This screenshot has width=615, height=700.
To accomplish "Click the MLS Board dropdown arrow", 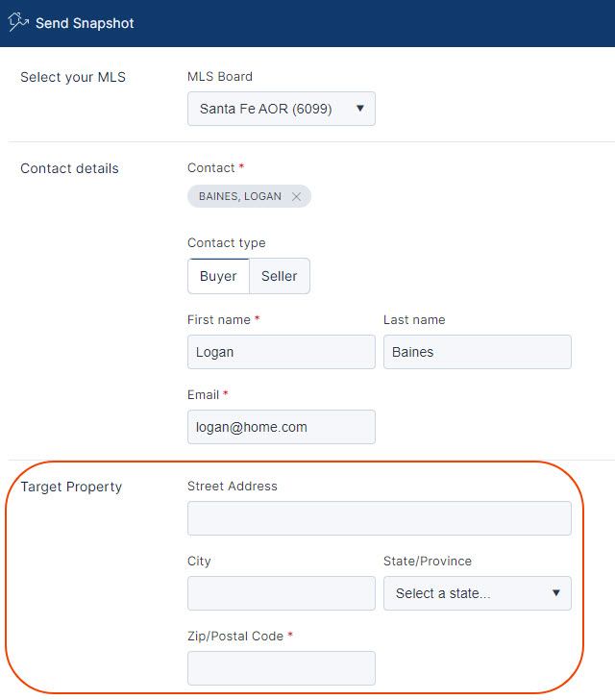I will [360, 109].
